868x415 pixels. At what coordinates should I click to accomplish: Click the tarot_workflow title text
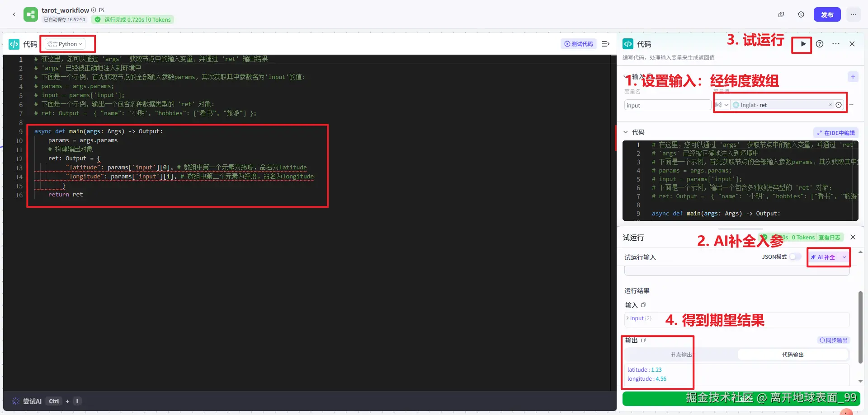[65, 10]
